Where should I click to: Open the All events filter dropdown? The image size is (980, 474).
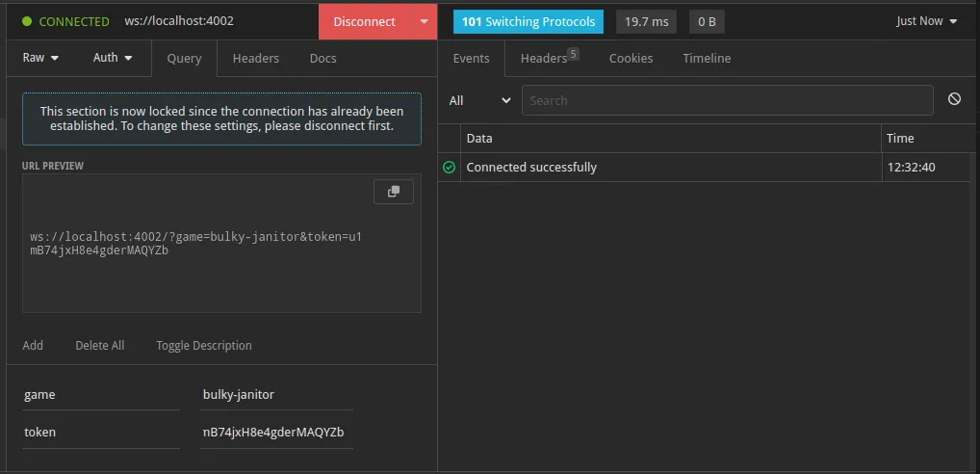coord(479,100)
